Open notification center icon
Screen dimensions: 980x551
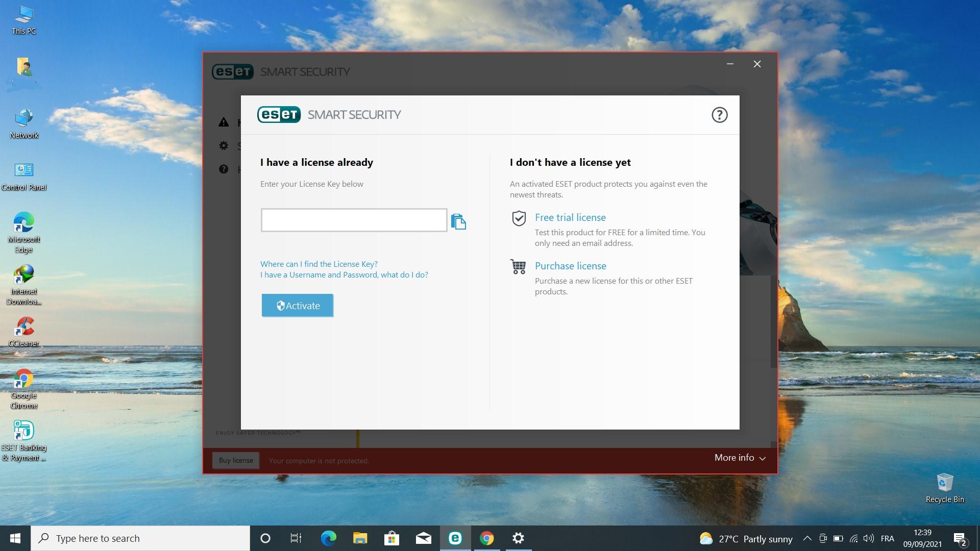pyautogui.click(x=960, y=539)
